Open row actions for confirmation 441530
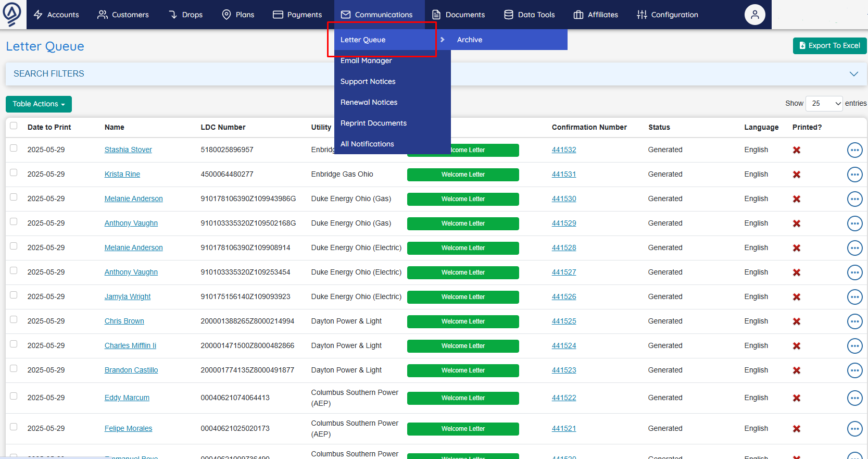 (x=854, y=199)
